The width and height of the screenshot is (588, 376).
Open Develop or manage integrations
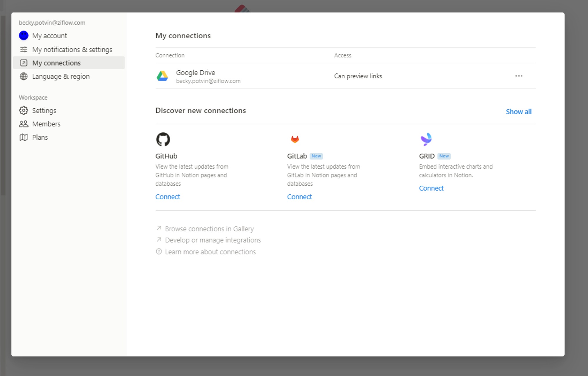(x=213, y=240)
